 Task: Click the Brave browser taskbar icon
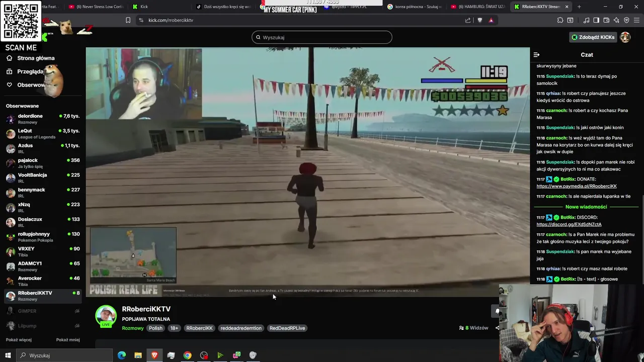pyautogui.click(x=154, y=355)
